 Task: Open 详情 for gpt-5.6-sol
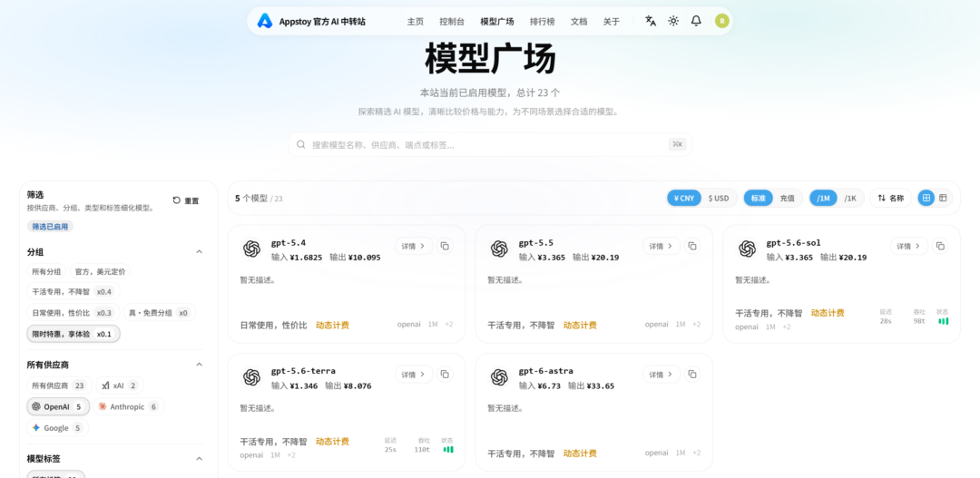click(x=908, y=246)
